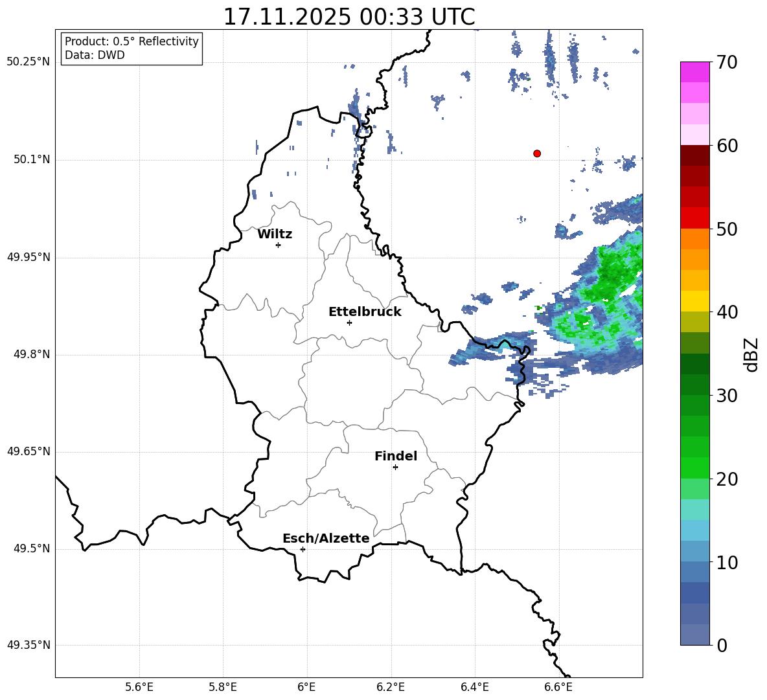Click the Product: 0.5° Reflectivity text
This screenshot has width=767, height=700.
pos(132,41)
